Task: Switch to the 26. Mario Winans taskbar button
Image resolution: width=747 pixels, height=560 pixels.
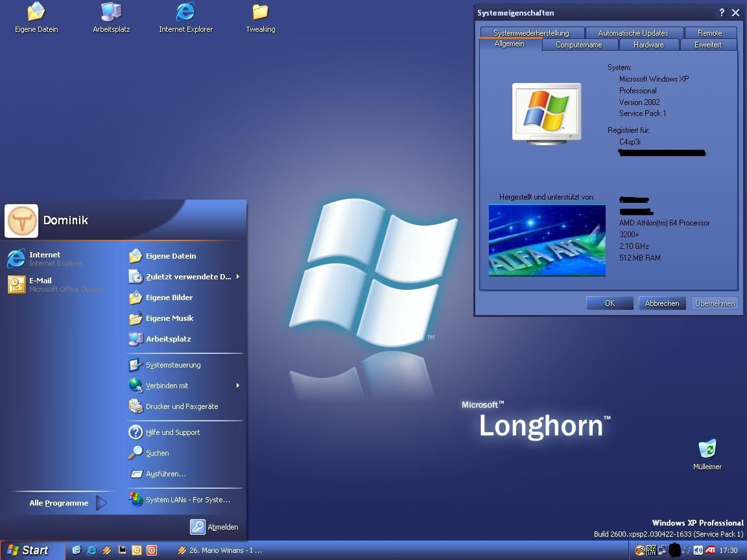Action: point(219,550)
